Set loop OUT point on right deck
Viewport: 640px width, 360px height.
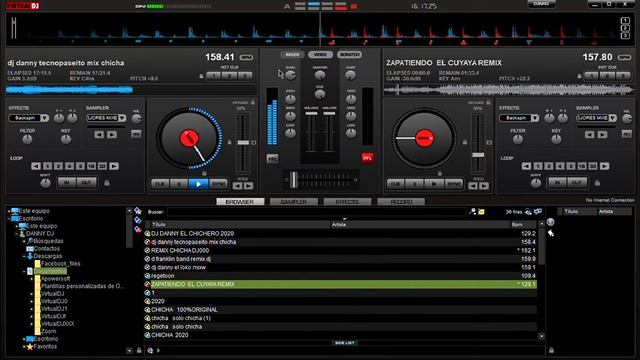click(577, 182)
